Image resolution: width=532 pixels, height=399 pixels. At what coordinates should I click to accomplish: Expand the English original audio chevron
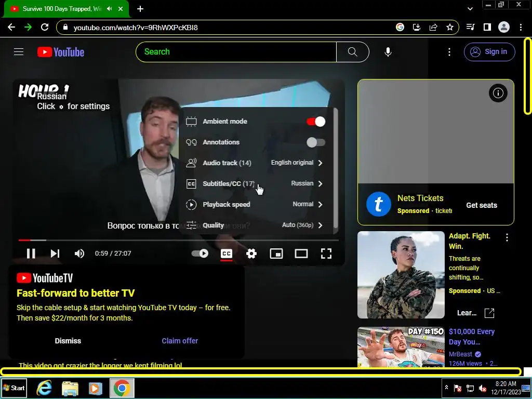point(320,163)
